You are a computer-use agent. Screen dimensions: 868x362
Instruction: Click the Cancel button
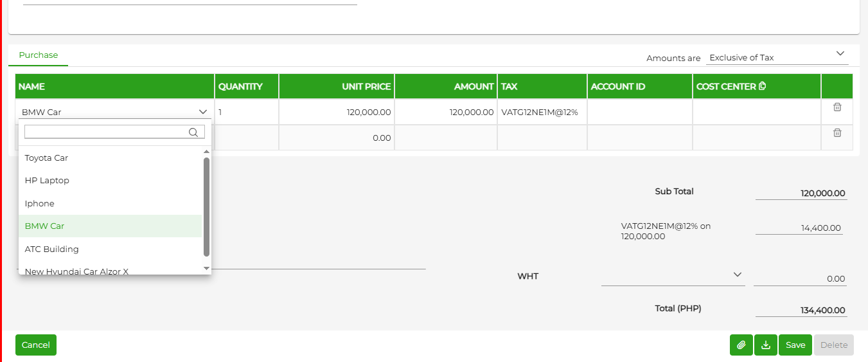click(x=36, y=345)
